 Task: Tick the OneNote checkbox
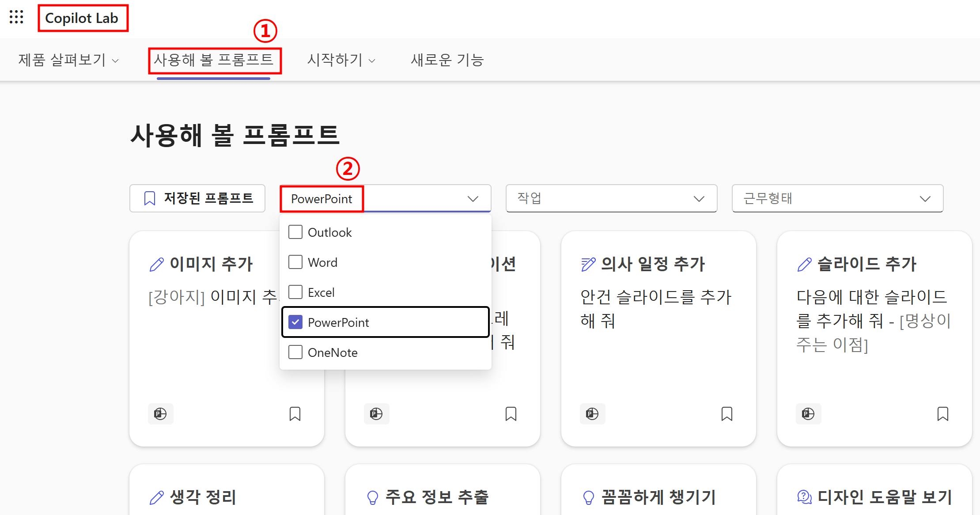tap(295, 352)
